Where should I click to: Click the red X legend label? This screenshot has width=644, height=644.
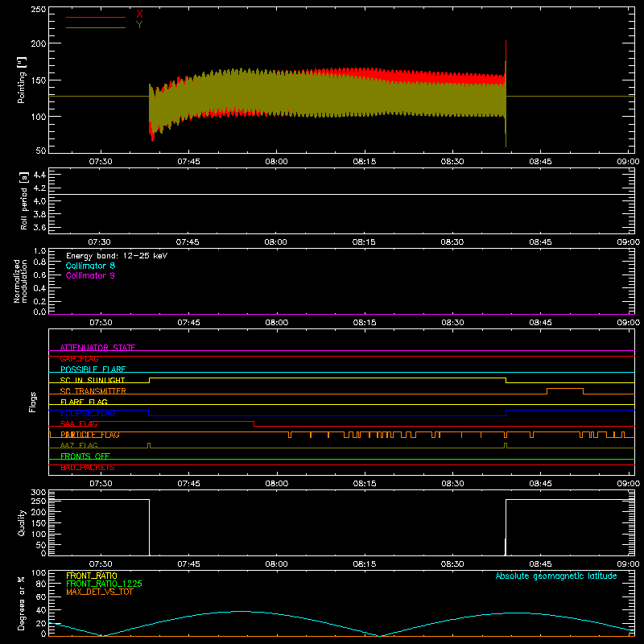click(139, 14)
